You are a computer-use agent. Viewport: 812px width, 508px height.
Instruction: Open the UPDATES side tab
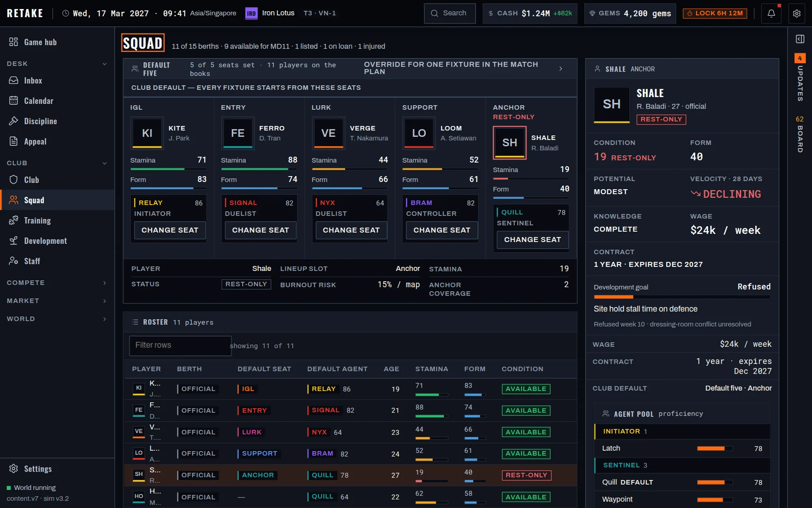pos(800,78)
